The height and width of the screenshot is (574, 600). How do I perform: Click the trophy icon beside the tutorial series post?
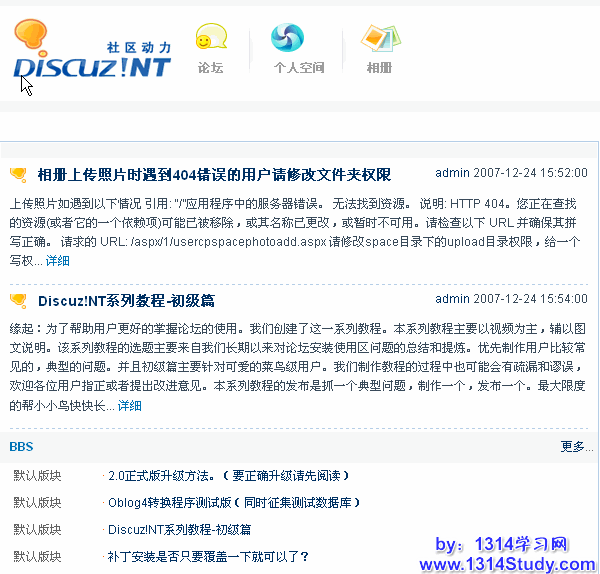pyautogui.click(x=18, y=300)
